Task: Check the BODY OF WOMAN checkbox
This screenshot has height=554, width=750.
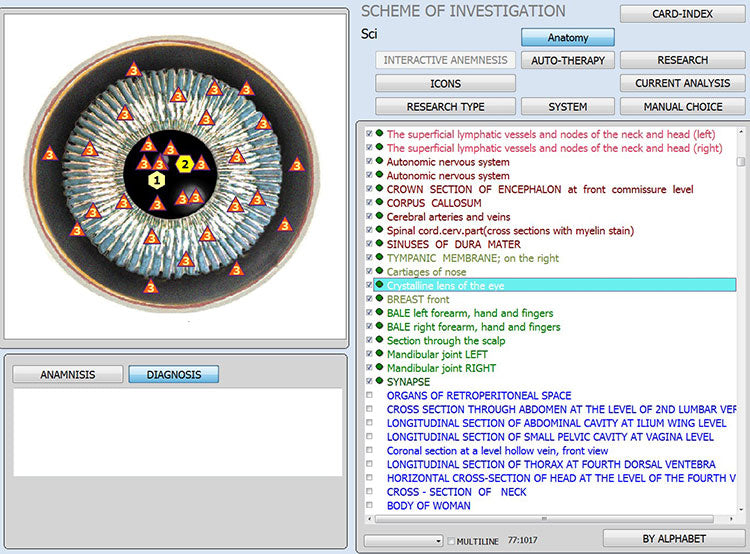Action: (370, 505)
